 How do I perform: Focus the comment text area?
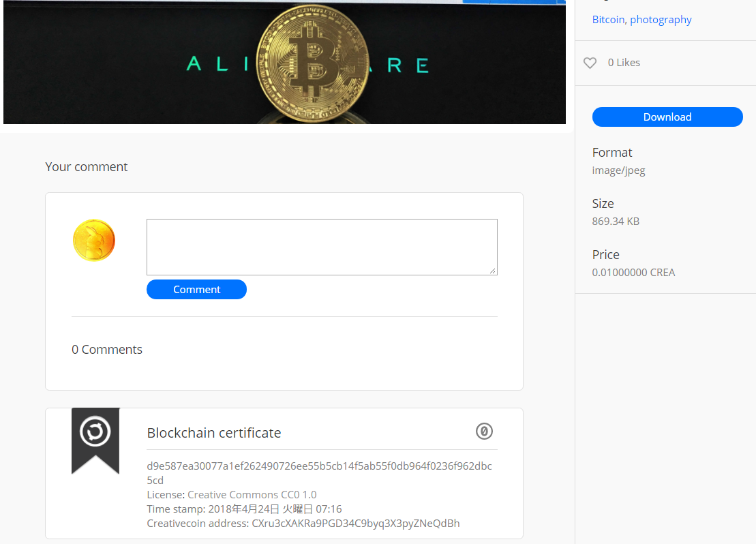point(322,247)
